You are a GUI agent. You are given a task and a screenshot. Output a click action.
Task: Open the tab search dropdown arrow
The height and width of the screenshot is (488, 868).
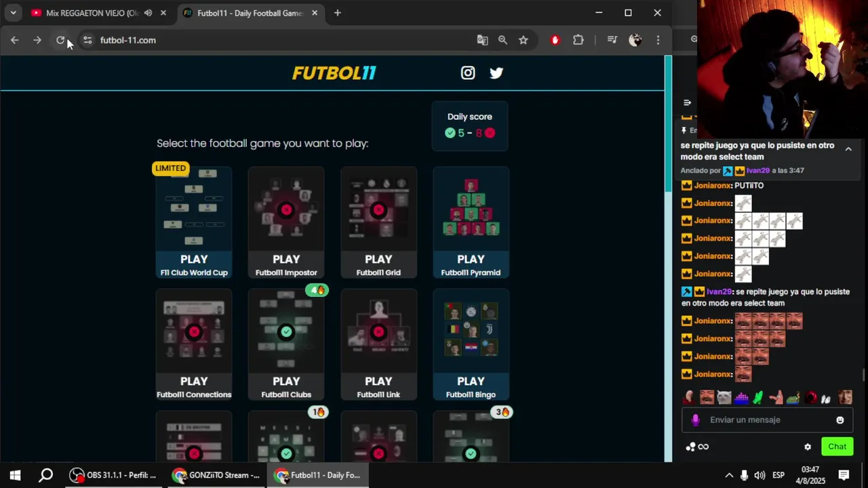click(x=13, y=13)
